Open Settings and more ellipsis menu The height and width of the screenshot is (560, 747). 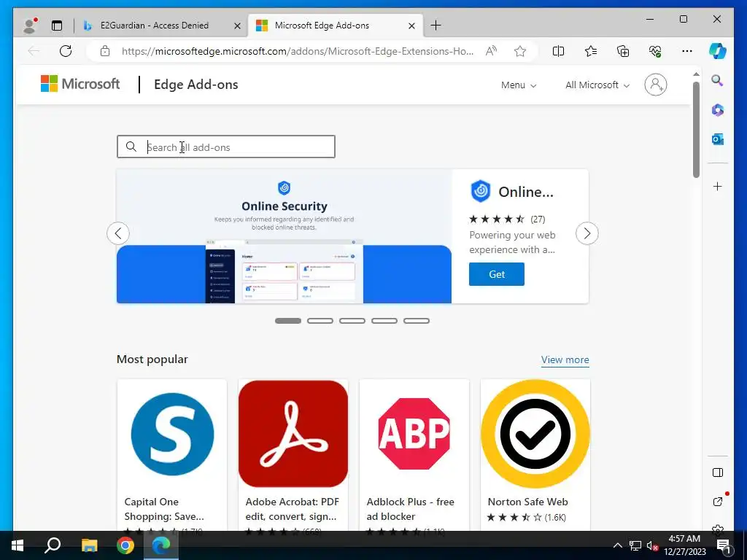coord(687,51)
